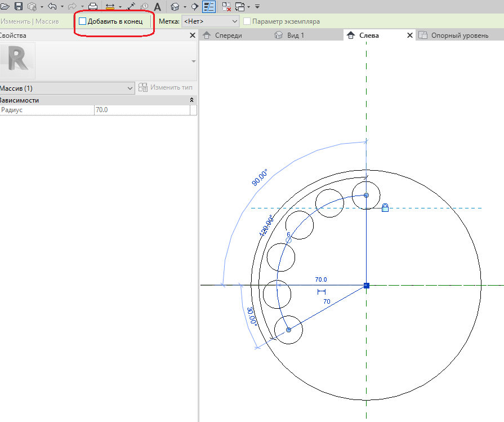Image resolution: width=504 pixels, height=422 pixels.
Task: Collapse the 'Зависимости' section
Action: (x=191, y=100)
